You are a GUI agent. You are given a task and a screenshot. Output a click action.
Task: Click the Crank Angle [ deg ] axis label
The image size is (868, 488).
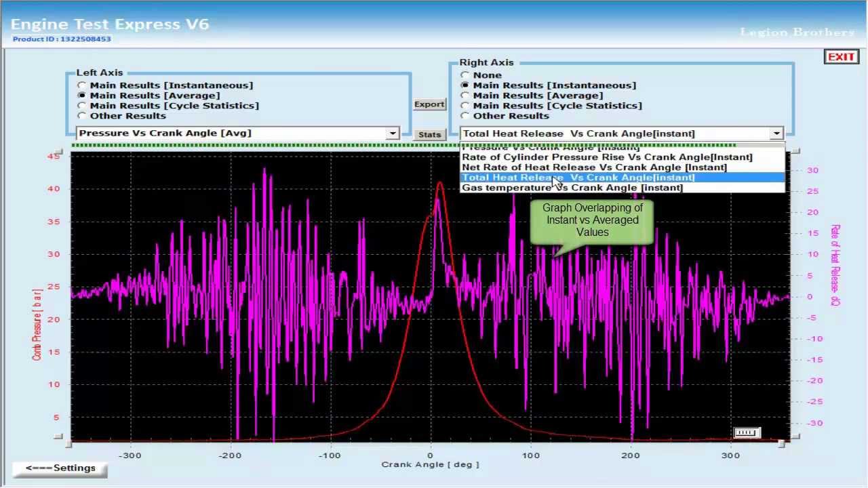pos(430,464)
